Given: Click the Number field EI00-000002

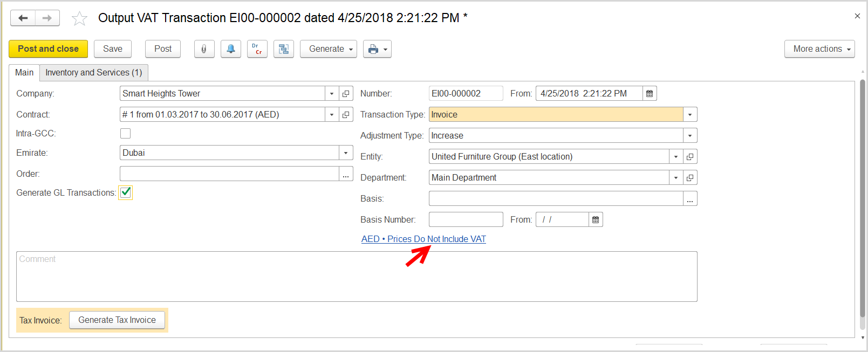Looking at the screenshot, I should [466, 94].
